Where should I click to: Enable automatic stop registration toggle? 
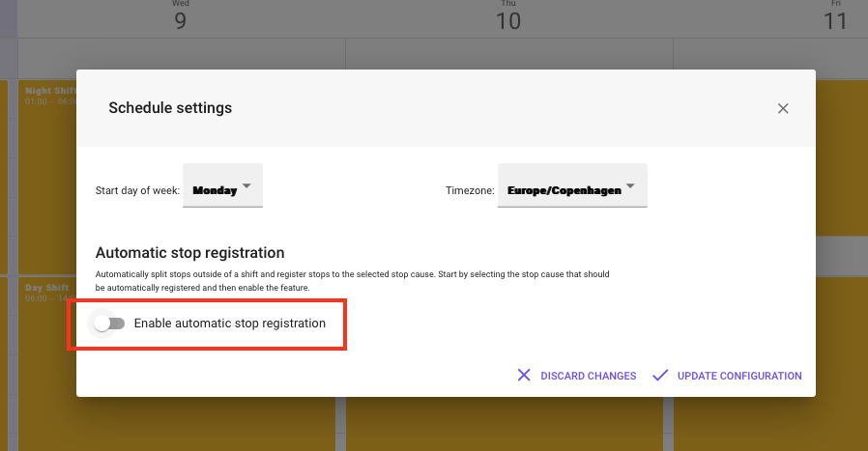click(x=109, y=324)
